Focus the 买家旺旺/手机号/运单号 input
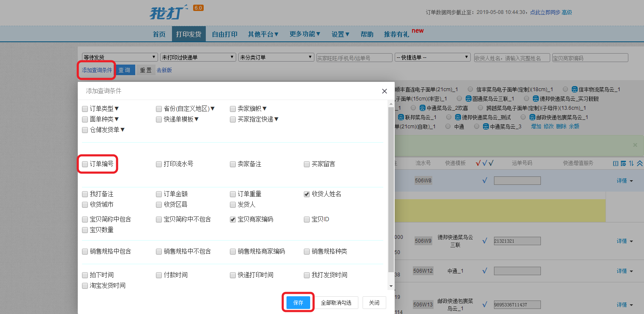Viewport: 644px width, 314px height. click(x=355, y=58)
